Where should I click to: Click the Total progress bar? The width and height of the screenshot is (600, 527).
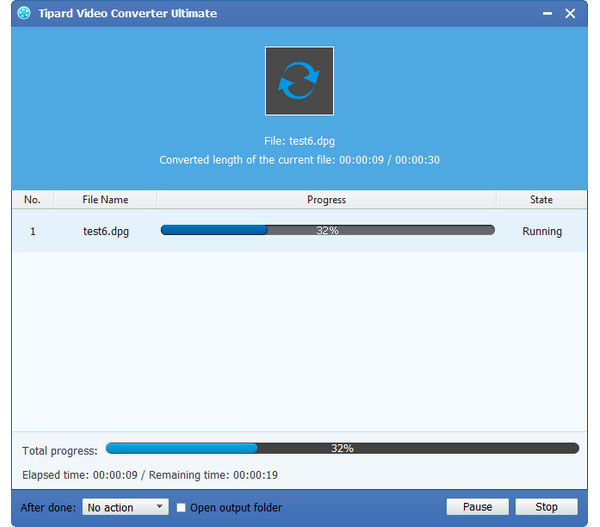coord(342,448)
